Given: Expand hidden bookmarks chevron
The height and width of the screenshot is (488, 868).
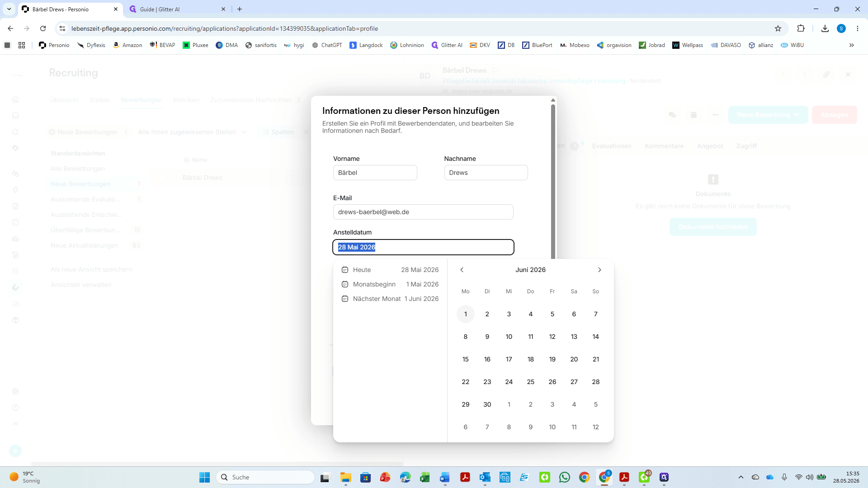Looking at the screenshot, I should click(x=851, y=45).
